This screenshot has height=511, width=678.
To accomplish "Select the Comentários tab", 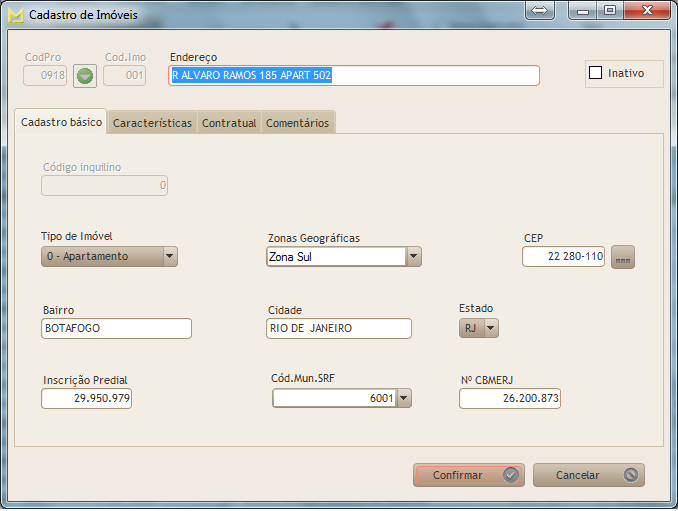I will (x=296, y=123).
